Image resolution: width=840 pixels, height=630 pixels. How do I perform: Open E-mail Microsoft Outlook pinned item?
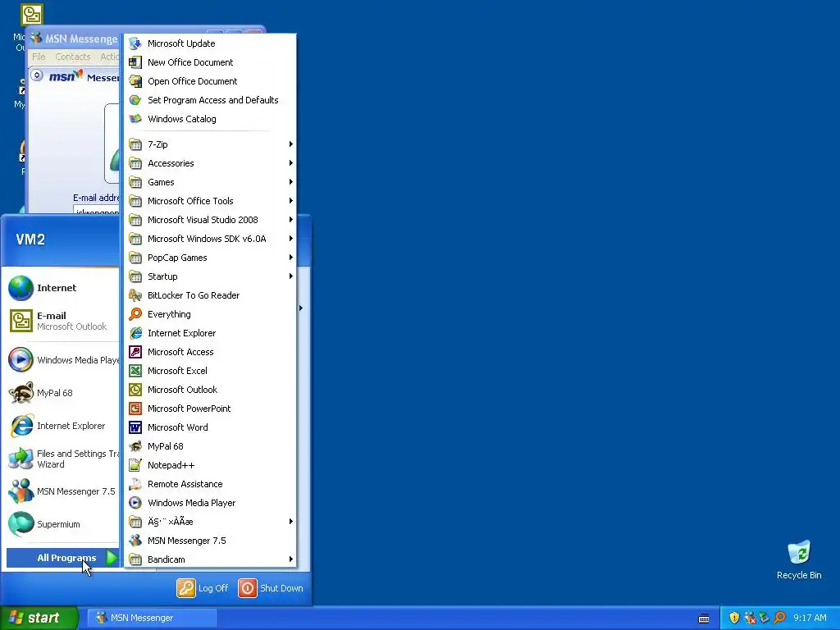[x=62, y=321]
